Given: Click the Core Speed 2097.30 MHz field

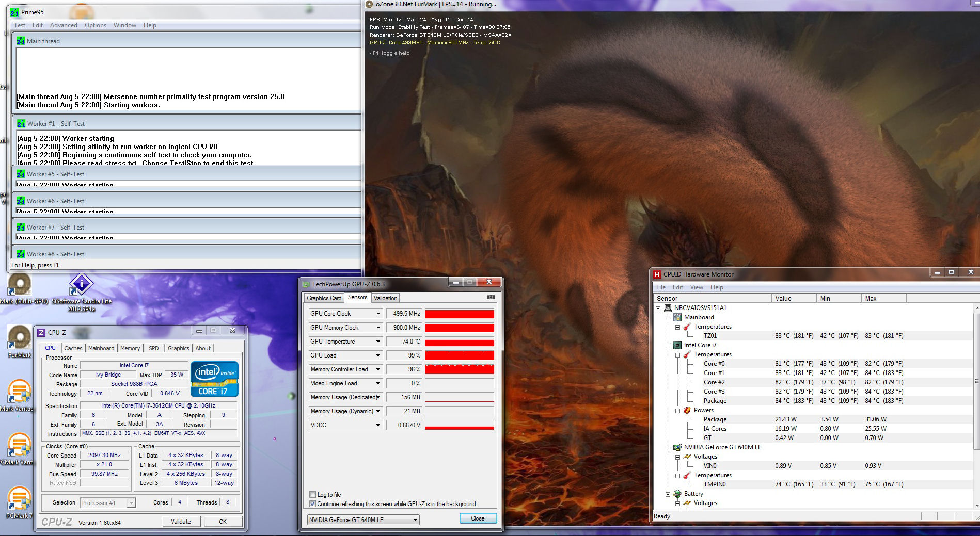Looking at the screenshot, I should pyautogui.click(x=104, y=456).
